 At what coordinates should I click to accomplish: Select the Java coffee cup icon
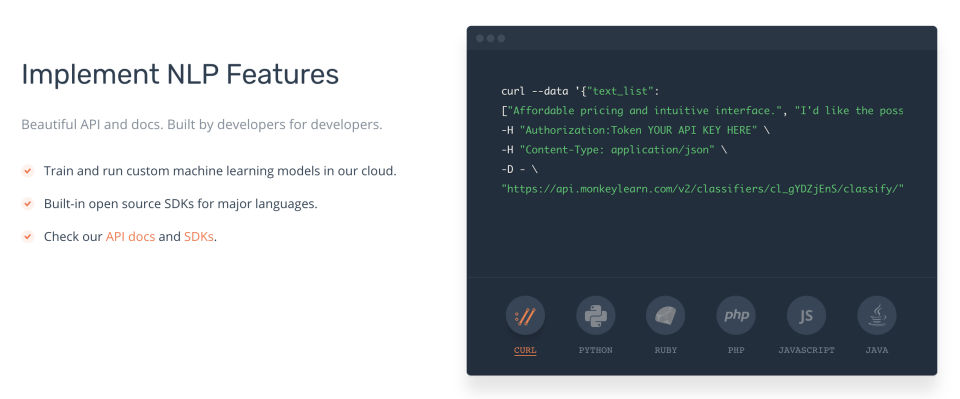click(877, 316)
